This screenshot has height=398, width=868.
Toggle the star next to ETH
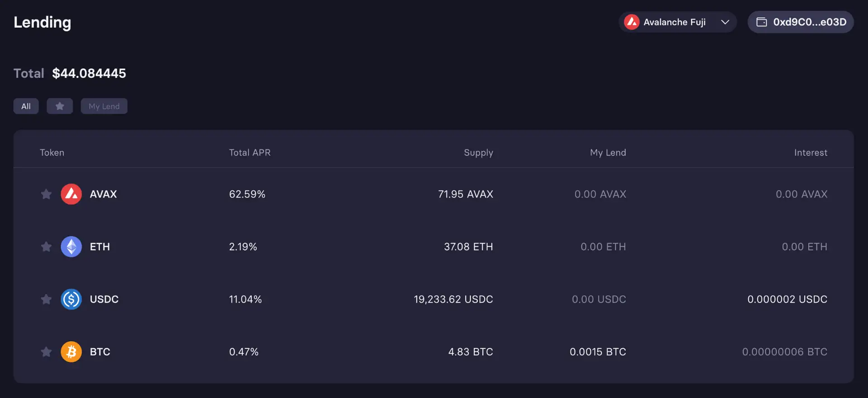click(x=46, y=247)
